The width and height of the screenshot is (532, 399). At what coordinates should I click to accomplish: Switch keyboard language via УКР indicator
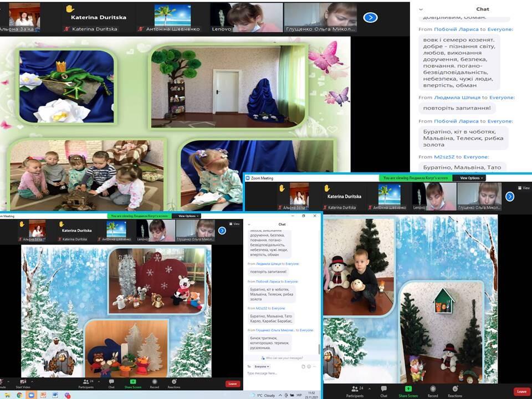click(299, 395)
